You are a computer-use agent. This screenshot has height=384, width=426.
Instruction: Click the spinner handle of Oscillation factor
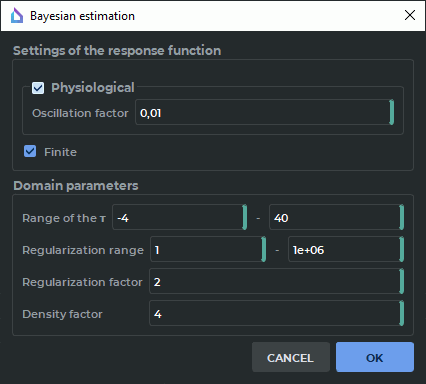click(392, 112)
